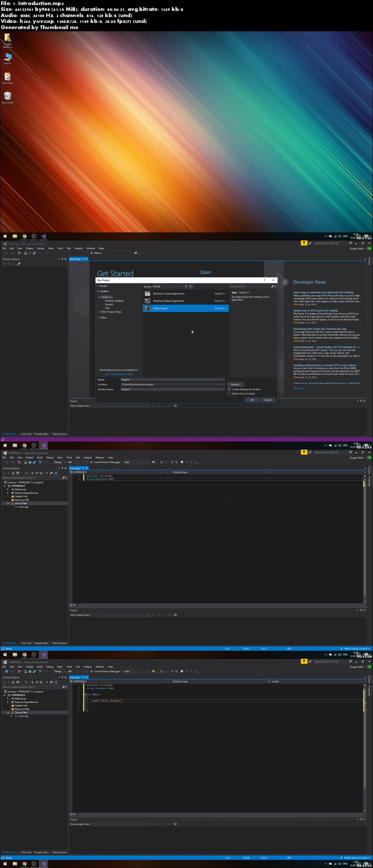The width and height of the screenshot is (373, 868).
Task: Toggle Output word wrap in two-line main.cpp window
Action: (175, 615)
